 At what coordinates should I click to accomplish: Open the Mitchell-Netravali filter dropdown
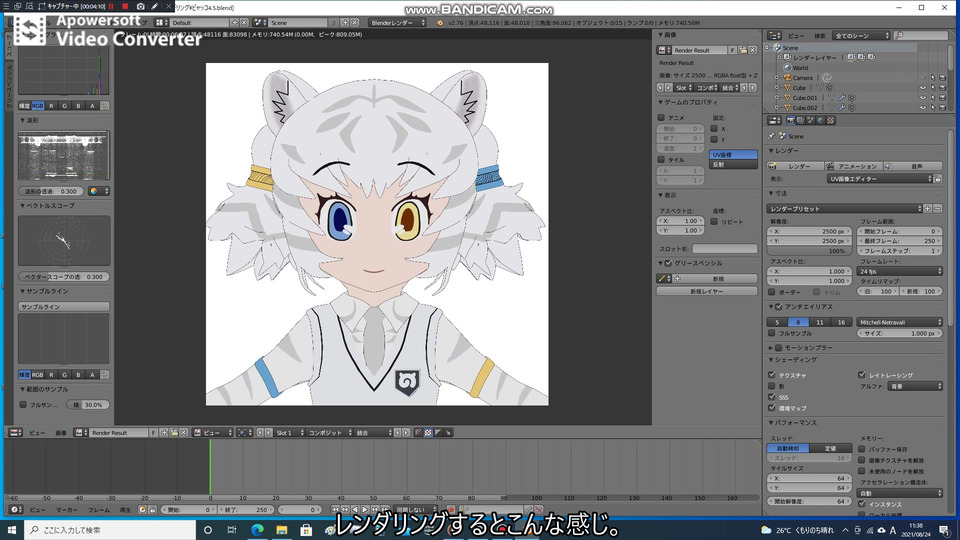pos(900,322)
